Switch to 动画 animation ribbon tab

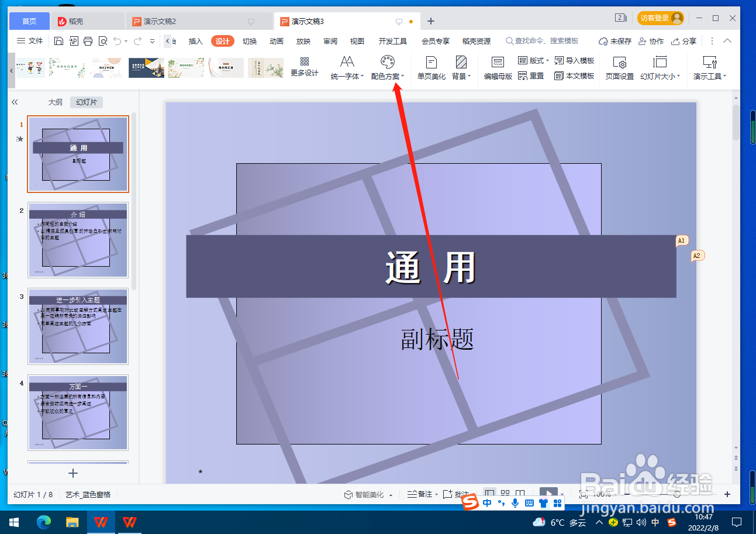277,41
